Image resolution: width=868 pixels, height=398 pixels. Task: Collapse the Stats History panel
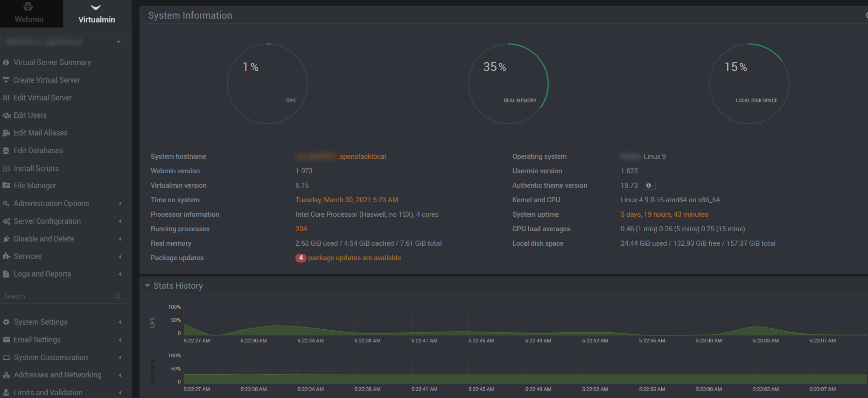(147, 285)
